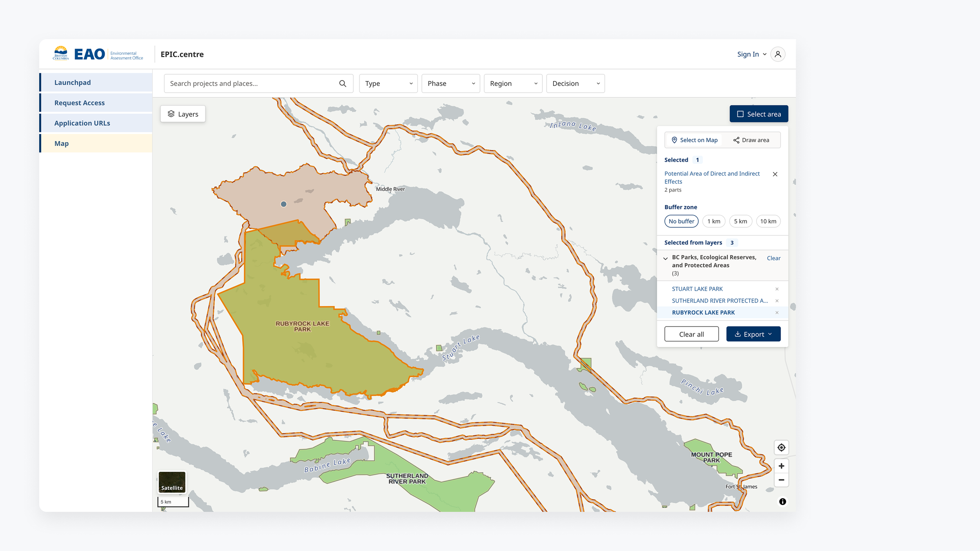Viewport: 980px width, 551px height.
Task: Open the user profile avatar icon
Action: 778,54
